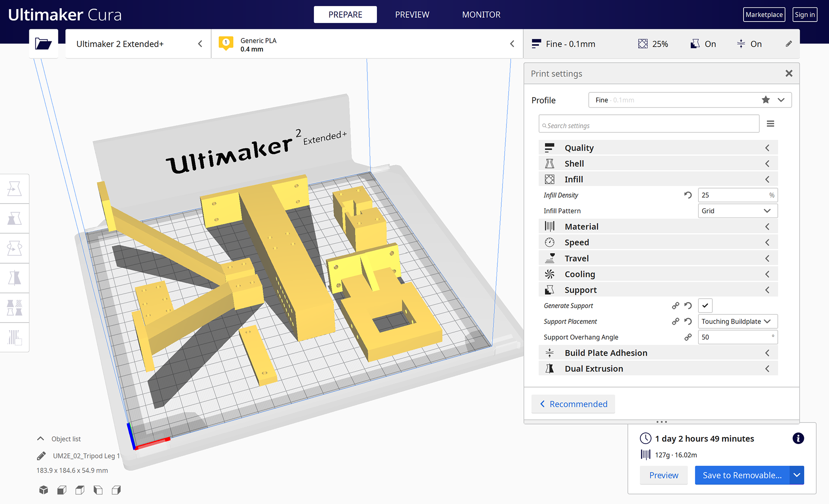Select the Move tool in left toolbar
The height and width of the screenshot is (504, 829).
(x=15, y=189)
